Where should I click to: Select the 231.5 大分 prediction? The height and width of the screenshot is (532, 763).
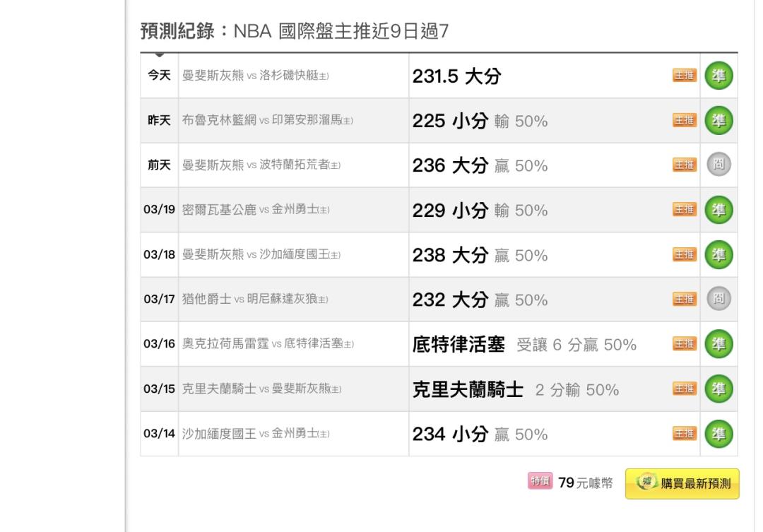point(457,76)
